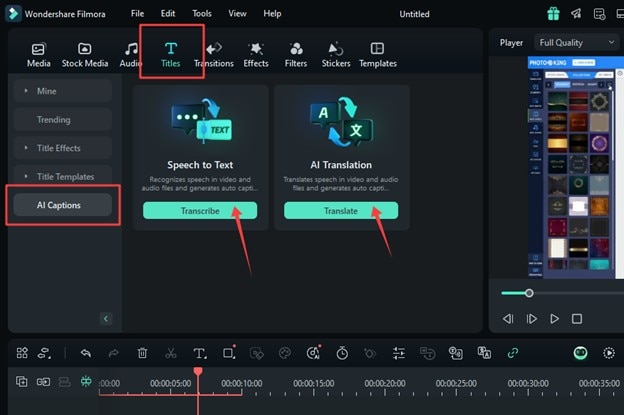Open the Tools menu
This screenshot has height=415, width=624.
click(x=202, y=14)
